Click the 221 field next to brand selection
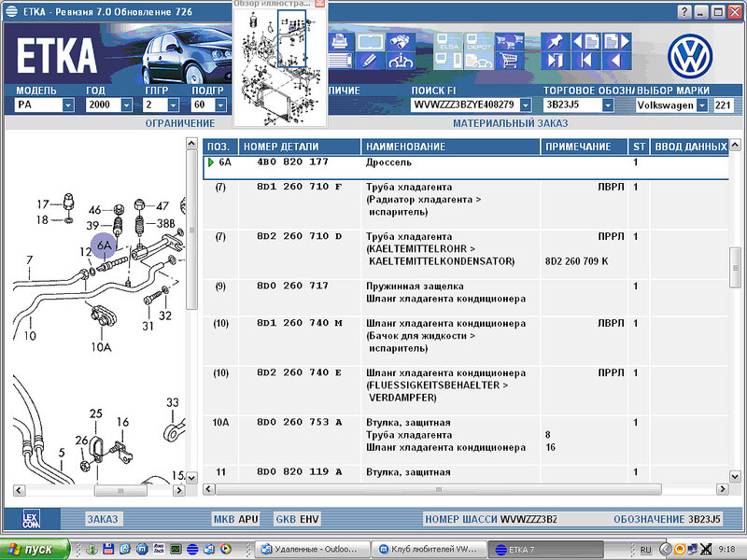The height and width of the screenshot is (560, 747). tap(723, 105)
